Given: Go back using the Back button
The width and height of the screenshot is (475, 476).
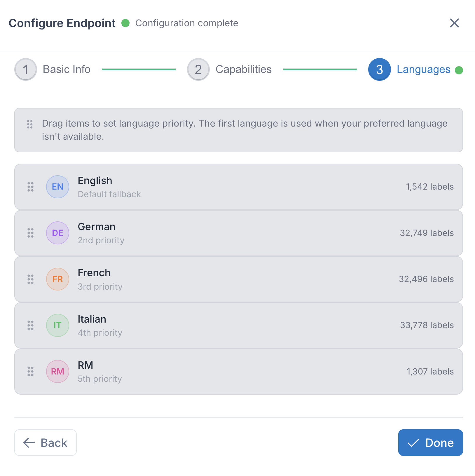Looking at the screenshot, I should tap(45, 442).
